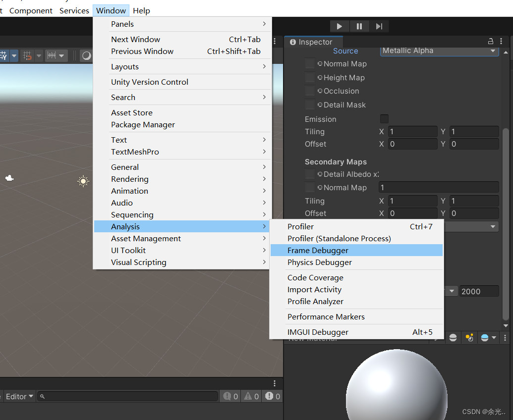Toggle the Console error messages counter
The height and width of the screenshot is (420, 513).
273,396
